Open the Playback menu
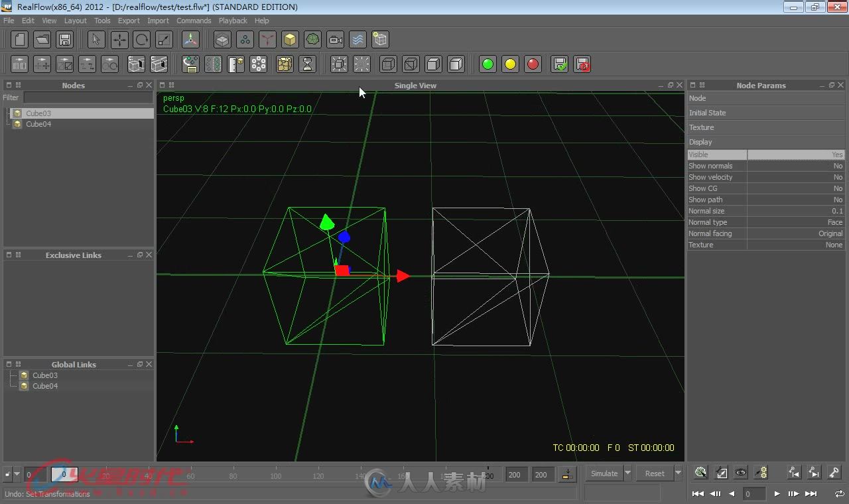Viewport: 849px width, 504px height. pyautogui.click(x=233, y=21)
